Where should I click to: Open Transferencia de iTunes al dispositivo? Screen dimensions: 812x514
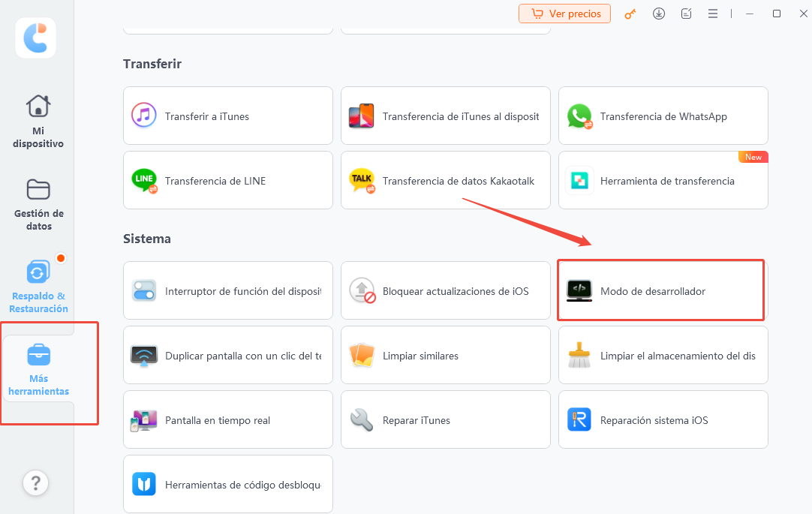[x=445, y=116]
